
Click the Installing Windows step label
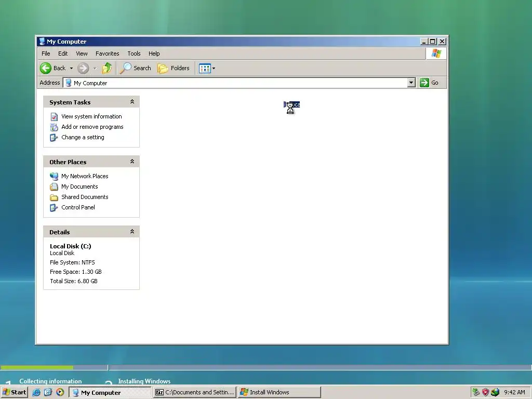(x=144, y=381)
